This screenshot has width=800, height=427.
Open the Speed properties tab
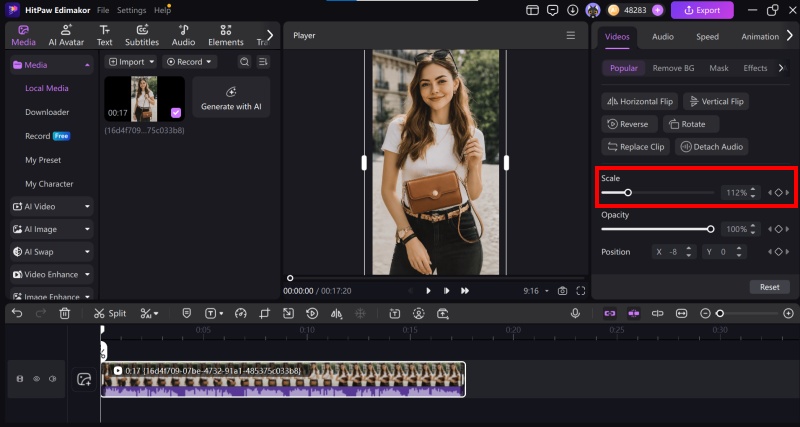click(x=707, y=37)
